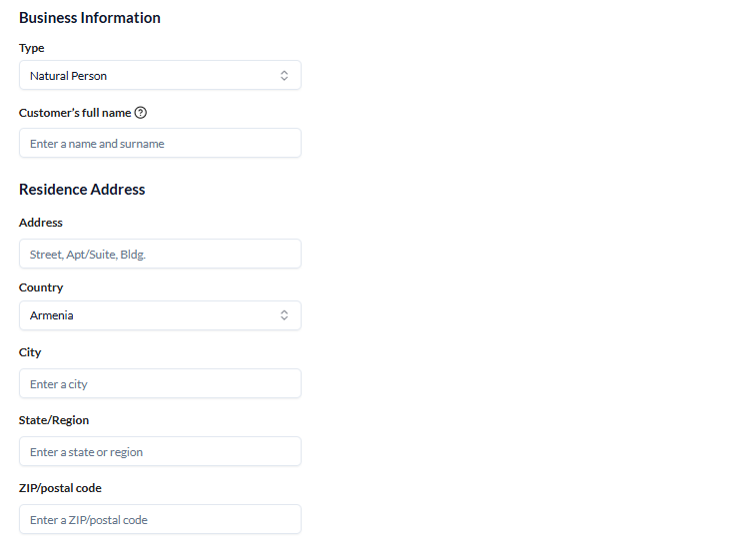
Task: Open the Country dropdown showing Armenia
Action: coord(160,315)
